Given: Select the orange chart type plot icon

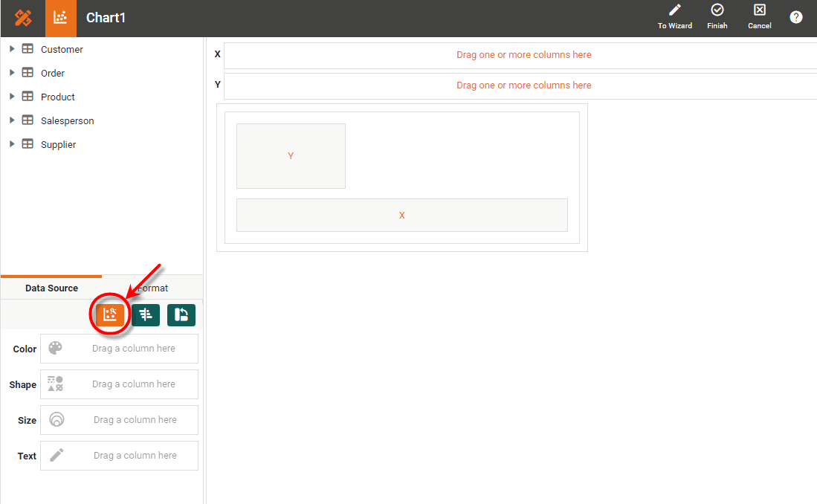Looking at the screenshot, I should [x=109, y=314].
